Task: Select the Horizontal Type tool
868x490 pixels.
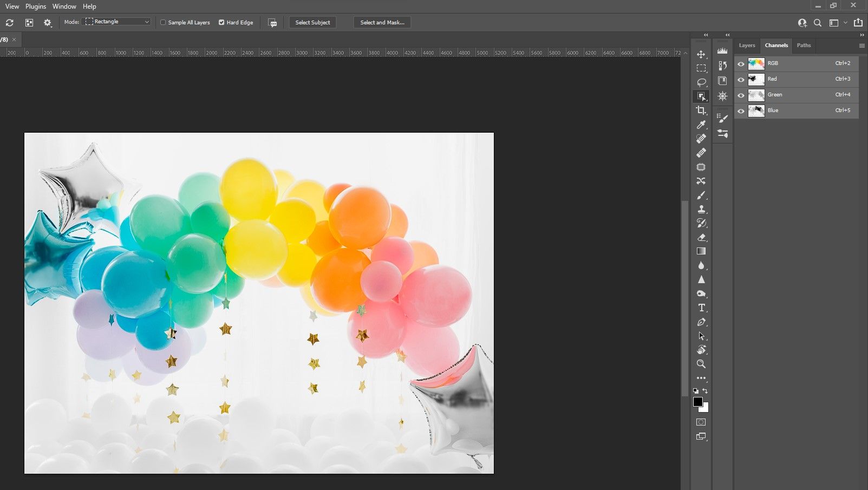Action: 701,308
